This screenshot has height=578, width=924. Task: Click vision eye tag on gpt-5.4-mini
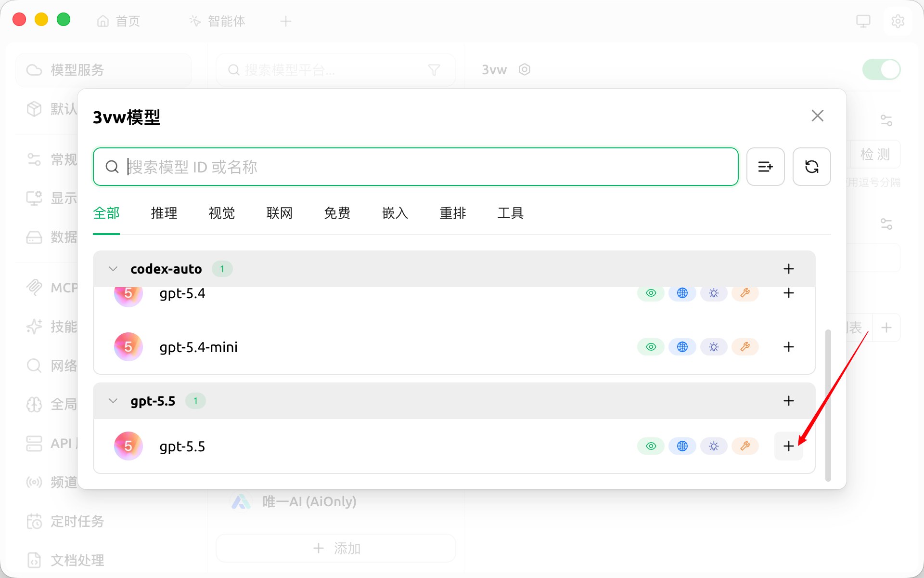[651, 347]
